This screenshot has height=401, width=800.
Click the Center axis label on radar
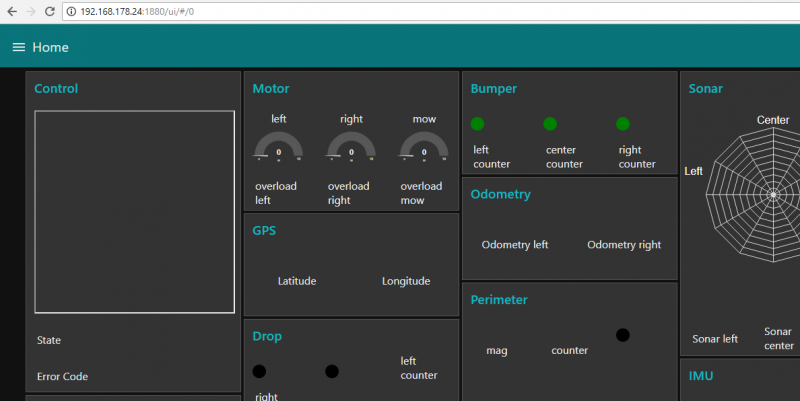(x=773, y=120)
